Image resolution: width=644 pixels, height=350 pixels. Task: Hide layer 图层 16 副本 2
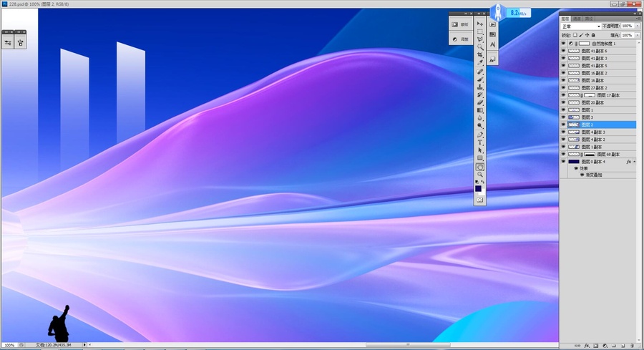click(564, 73)
